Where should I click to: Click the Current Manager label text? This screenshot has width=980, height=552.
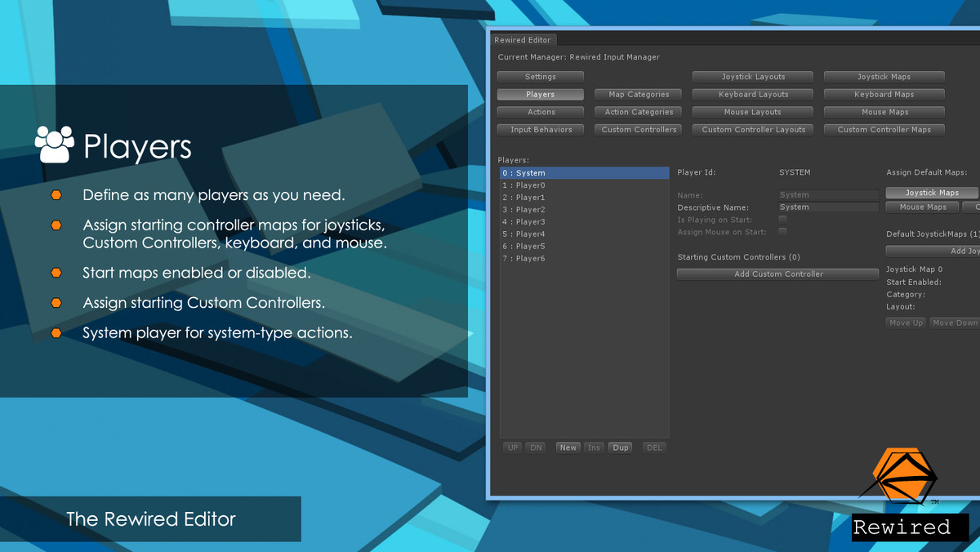pyautogui.click(x=578, y=57)
